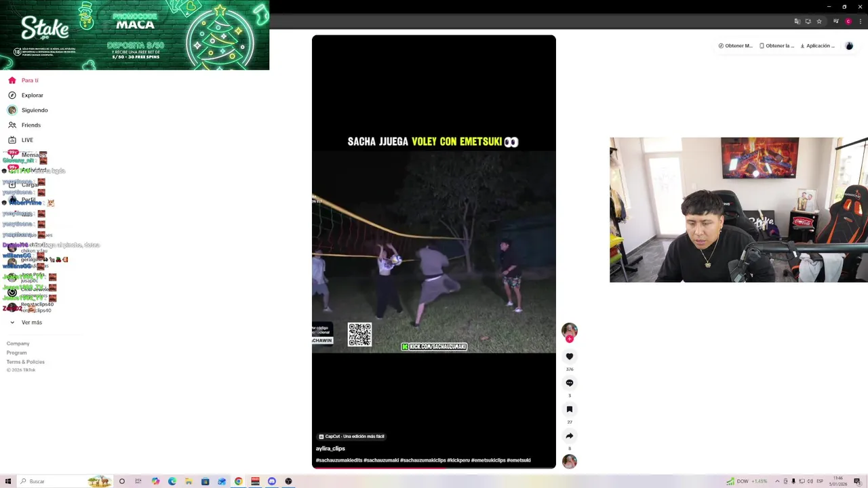Click the Aplicación download button
This screenshot has width=868, height=488.
[817, 46]
